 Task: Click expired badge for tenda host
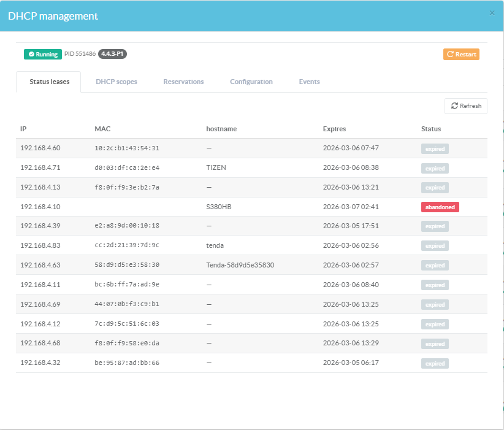tap(435, 246)
